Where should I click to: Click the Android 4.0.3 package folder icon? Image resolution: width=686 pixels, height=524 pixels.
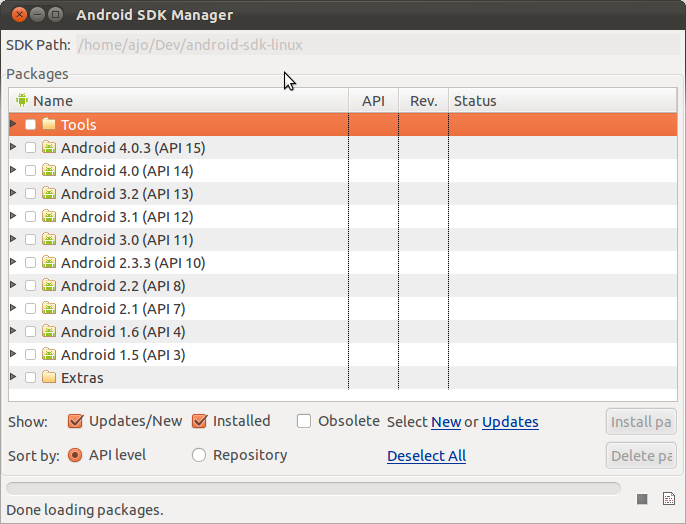(x=49, y=147)
